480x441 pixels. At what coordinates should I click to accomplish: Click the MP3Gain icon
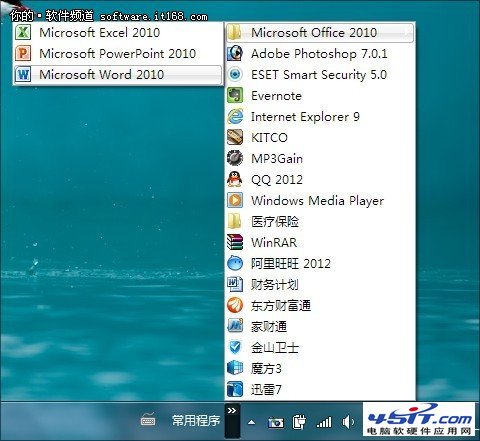click(235, 158)
